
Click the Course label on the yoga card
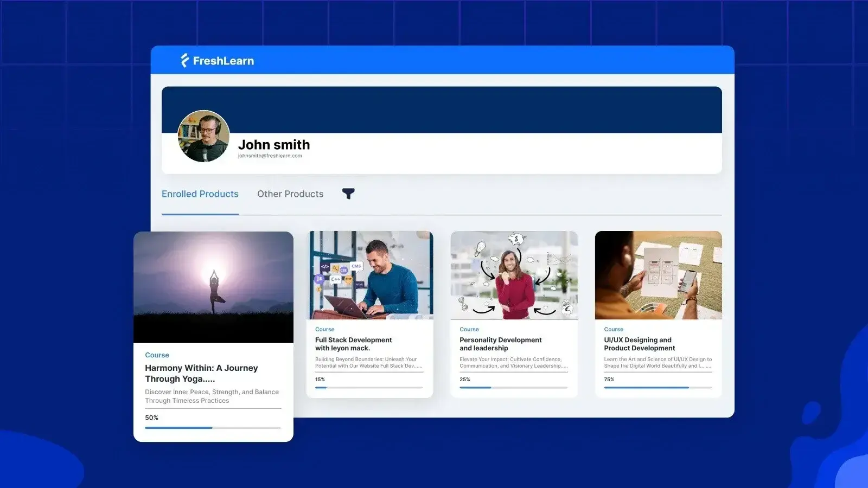tap(157, 355)
